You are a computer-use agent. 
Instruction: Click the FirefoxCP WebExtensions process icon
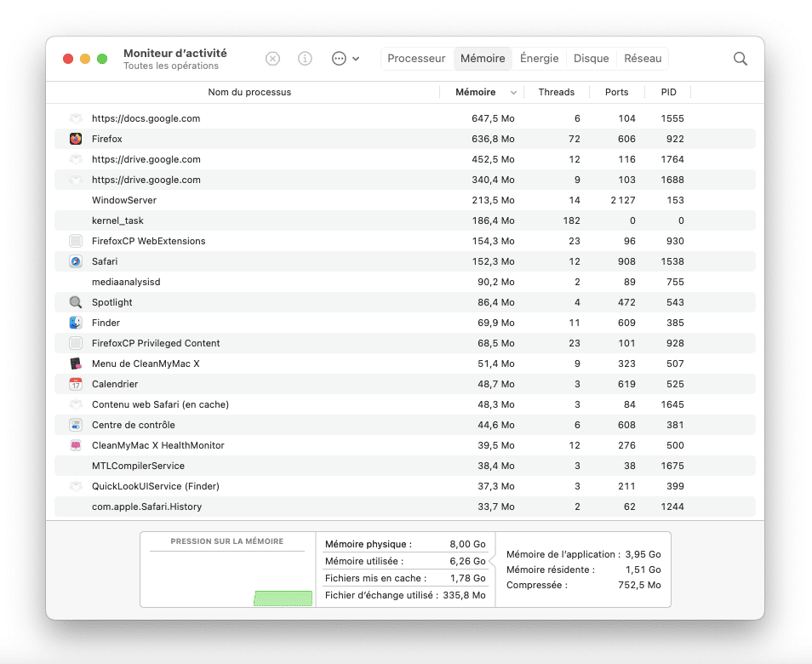click(x=76, y=241)
